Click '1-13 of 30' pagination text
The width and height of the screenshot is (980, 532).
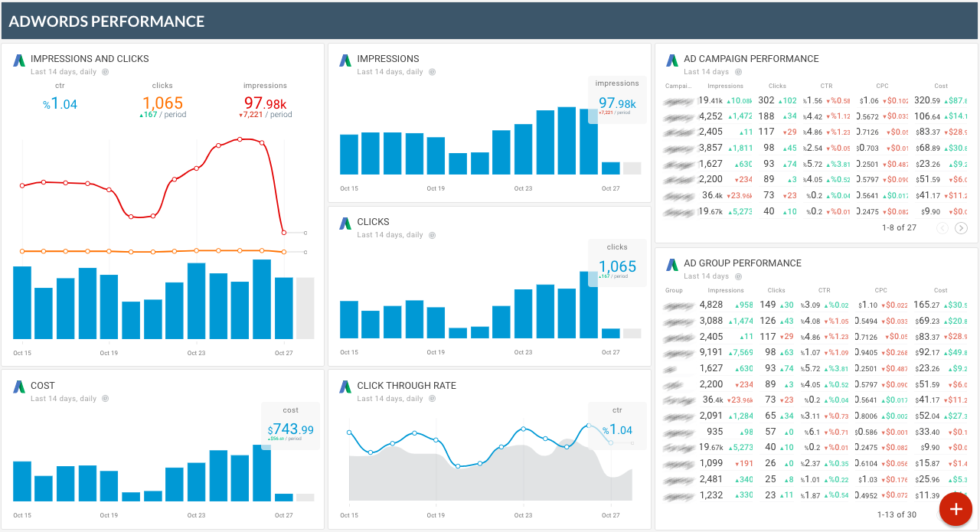897,514
